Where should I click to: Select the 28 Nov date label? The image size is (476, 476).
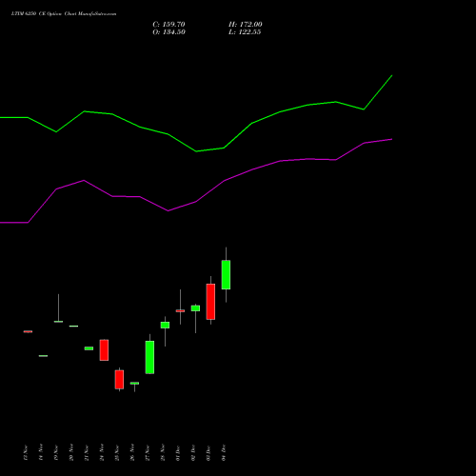163,452
